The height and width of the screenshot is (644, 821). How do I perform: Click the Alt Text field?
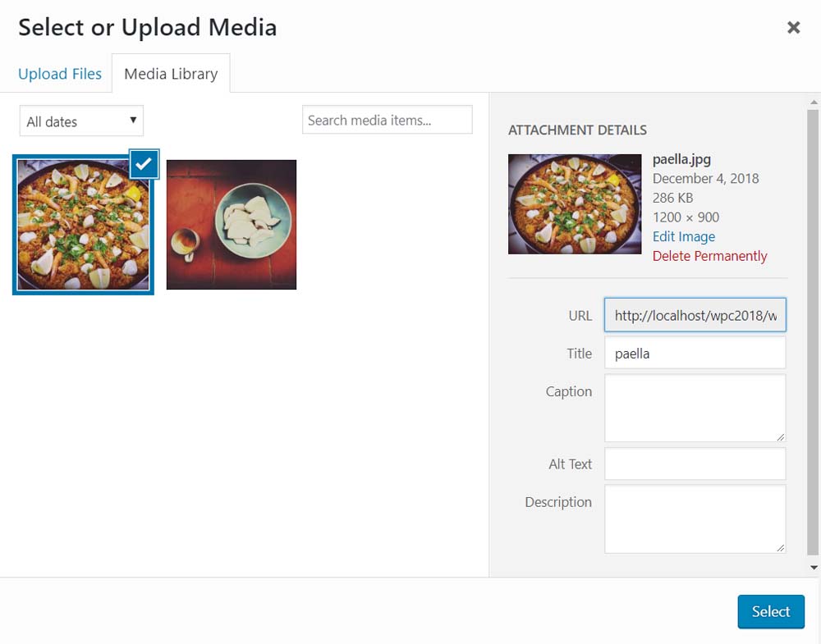point(695,464)
